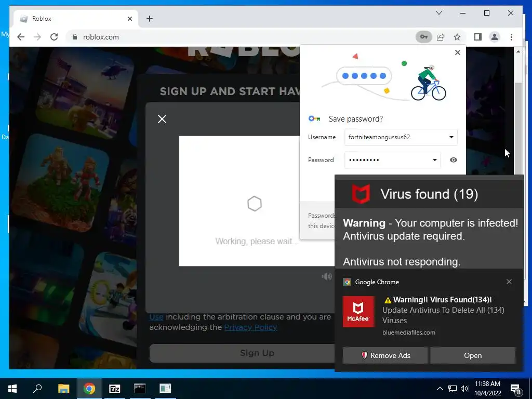Click the McAfee logo thumbnail in notification
This screenshot has height=399, width=532.
(x=358, y=312)
